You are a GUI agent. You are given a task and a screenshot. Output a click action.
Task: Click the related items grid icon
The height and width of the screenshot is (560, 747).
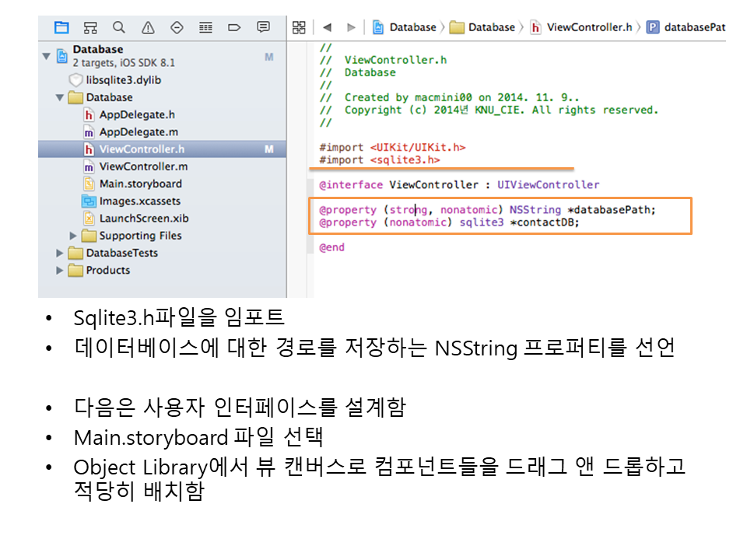tap(298, 27)
